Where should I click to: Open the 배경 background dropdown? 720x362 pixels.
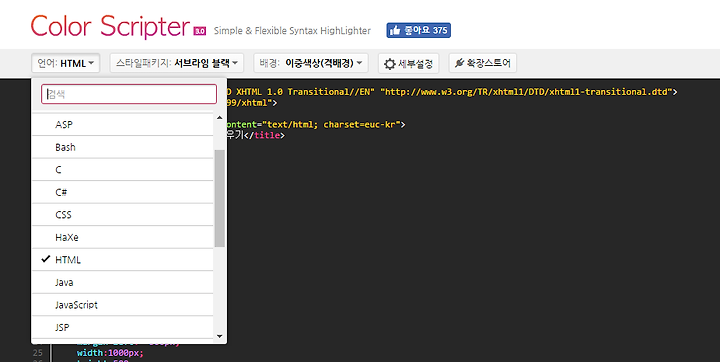[x=311, y=63]
